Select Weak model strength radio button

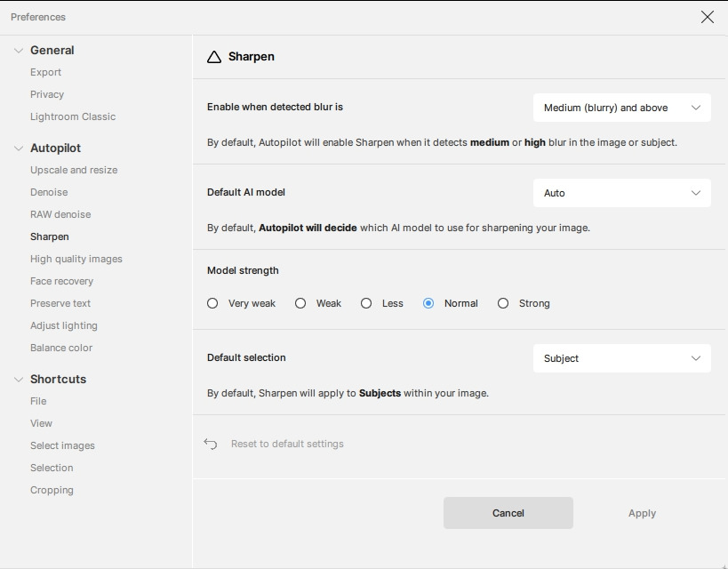[x=300, y=303]
